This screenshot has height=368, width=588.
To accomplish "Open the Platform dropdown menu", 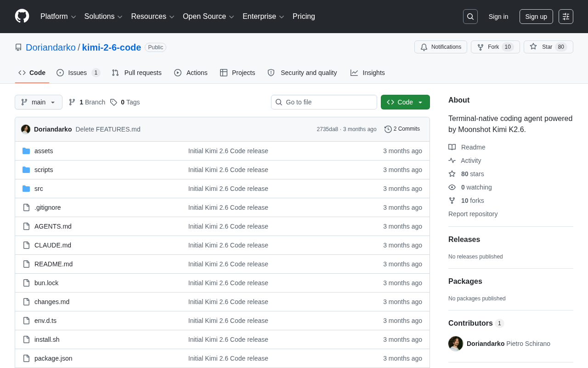I will [x=58, y=17].
